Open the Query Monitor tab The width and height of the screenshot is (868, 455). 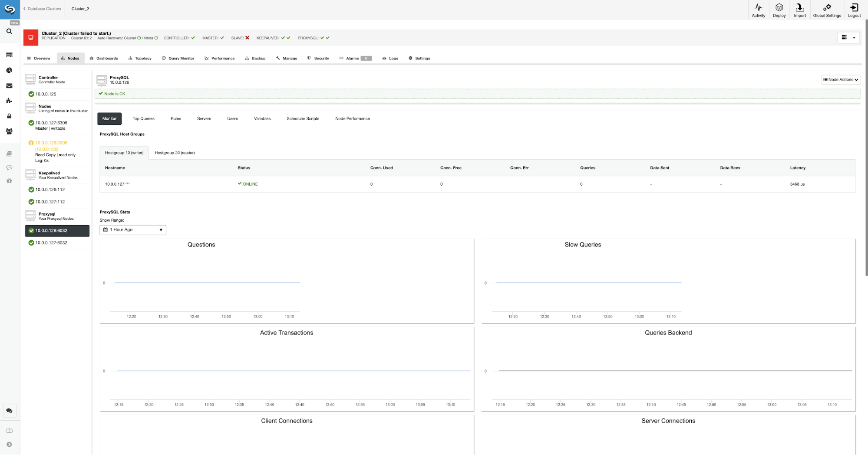pyautogui.click(x=178, y=58)
